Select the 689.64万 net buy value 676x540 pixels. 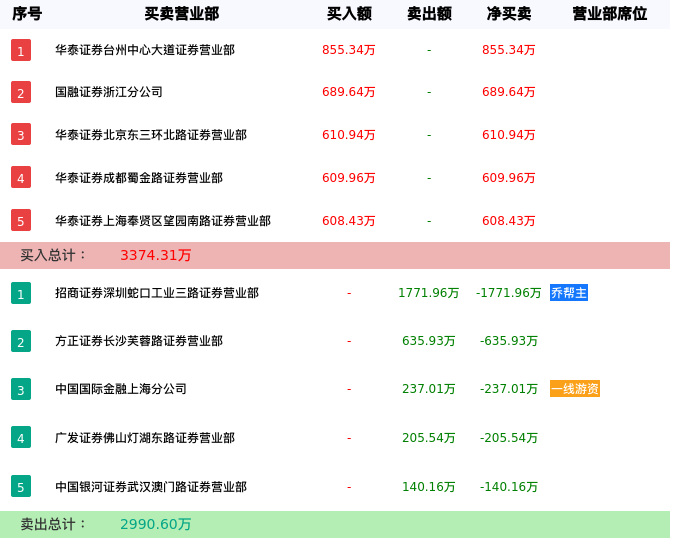pyautogui.click(x=509, y=92)
